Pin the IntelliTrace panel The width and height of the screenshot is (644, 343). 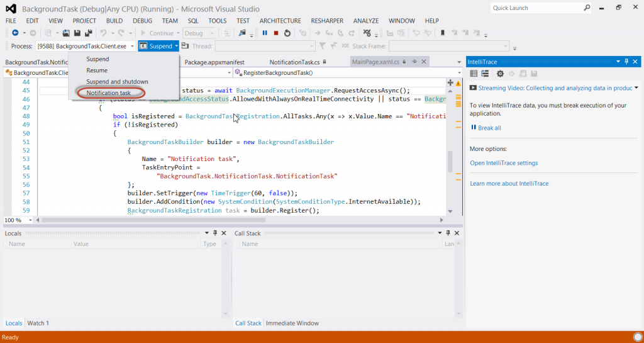[626, 62]
